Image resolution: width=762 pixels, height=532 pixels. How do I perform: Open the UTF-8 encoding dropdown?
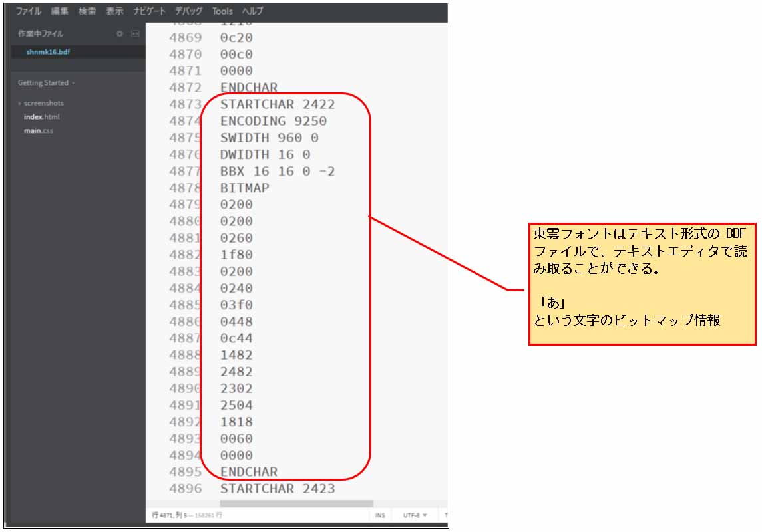pos(415,515)
